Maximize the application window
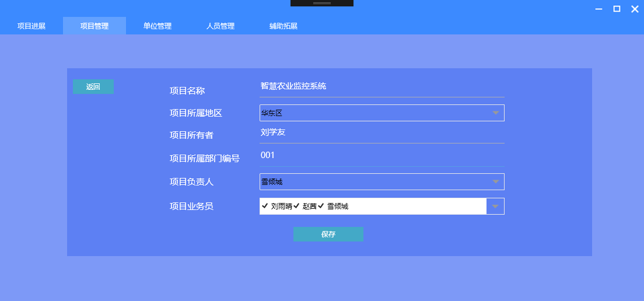Screen dimensions: 644x301 (617, 9)
